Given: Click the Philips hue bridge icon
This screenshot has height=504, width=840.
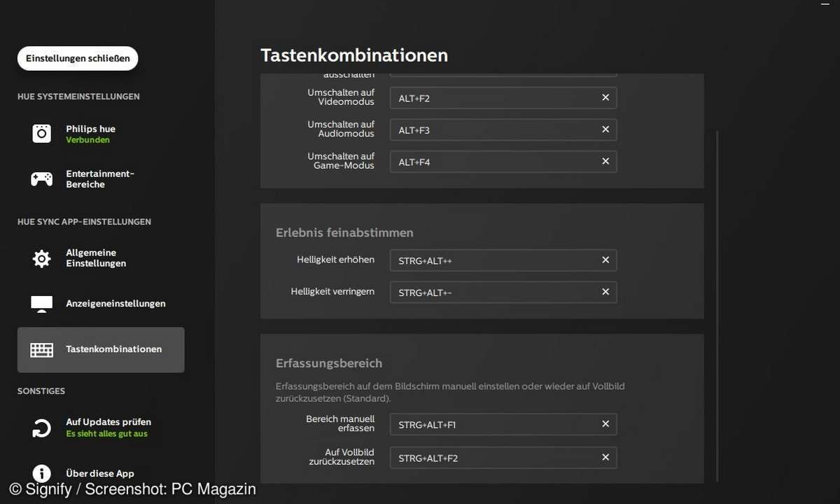Looking at the screenshot, I should point(41,134).
